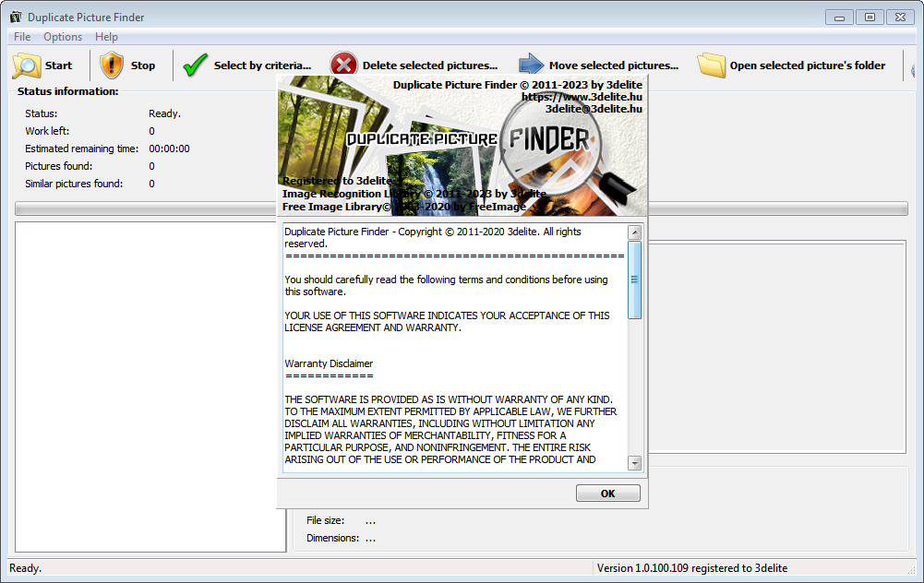Click the license text scrollbar thumb
Screen dimensions: 924x583
coord(635,280)
